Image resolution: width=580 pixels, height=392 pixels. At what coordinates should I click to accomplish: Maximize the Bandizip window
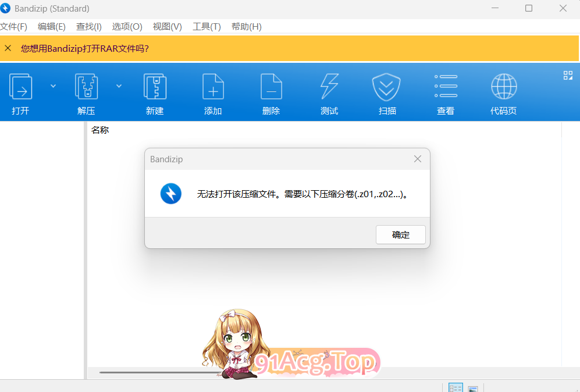tap(529, 8)
